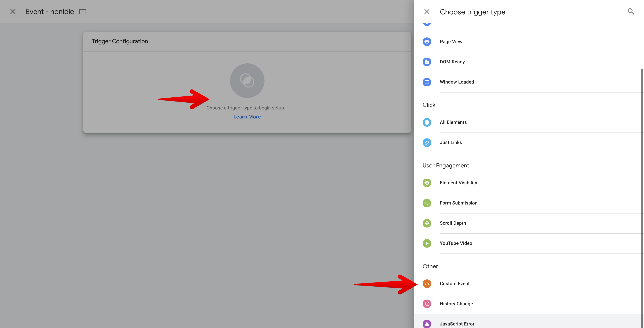This screenshot has width=644, height=328.
Task: Click the Form Submission trigger icon
Action: coord(427,203)
